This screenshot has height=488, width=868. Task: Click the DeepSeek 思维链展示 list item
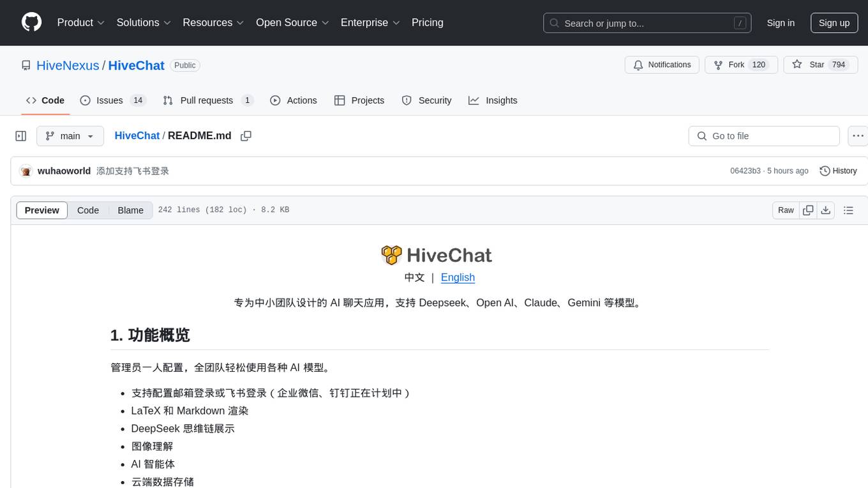(x=183, y=429)
